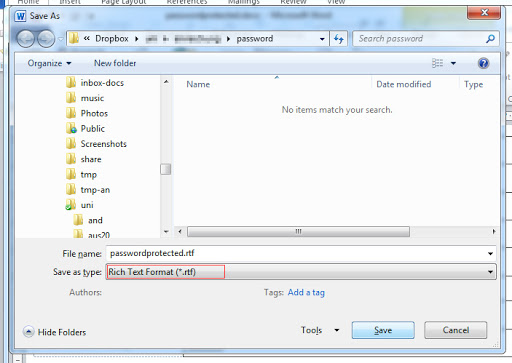Click the Add a tag link
The width and height of the screenshot is (512, 363).
306,292
